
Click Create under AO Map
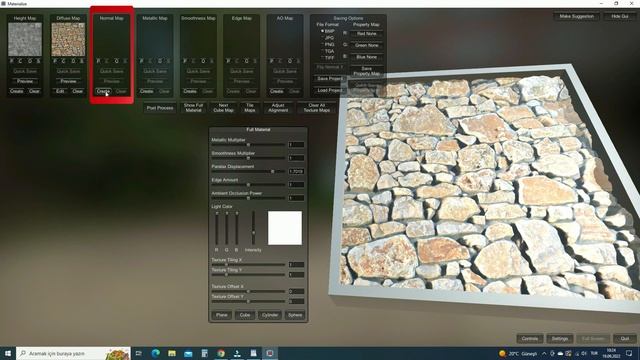[x=276, y=91]
